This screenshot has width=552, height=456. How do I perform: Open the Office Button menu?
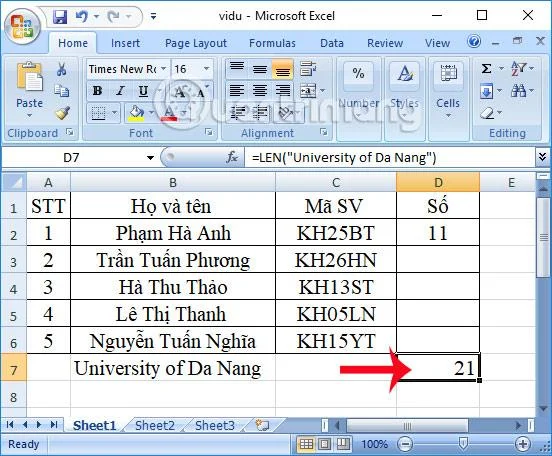pyautogui.click(x=23, y=27)
